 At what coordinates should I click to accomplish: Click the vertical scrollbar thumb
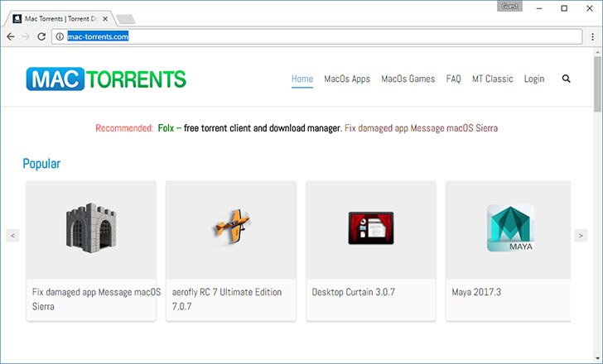[x=597, y=84]
